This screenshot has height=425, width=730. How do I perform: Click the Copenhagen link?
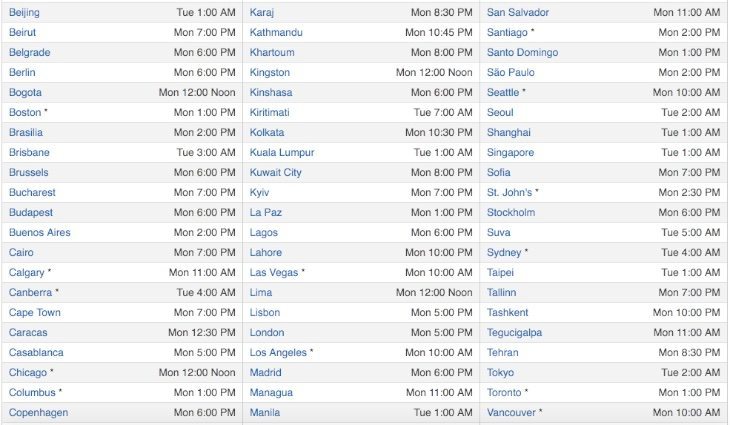[x=39, y=413]
